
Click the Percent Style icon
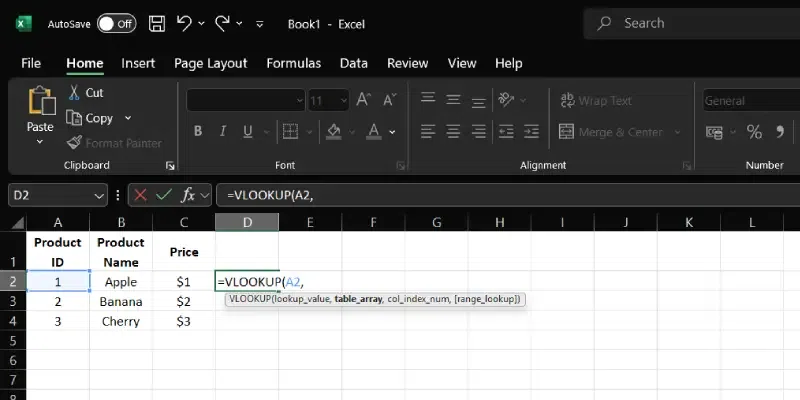(754, 132)
